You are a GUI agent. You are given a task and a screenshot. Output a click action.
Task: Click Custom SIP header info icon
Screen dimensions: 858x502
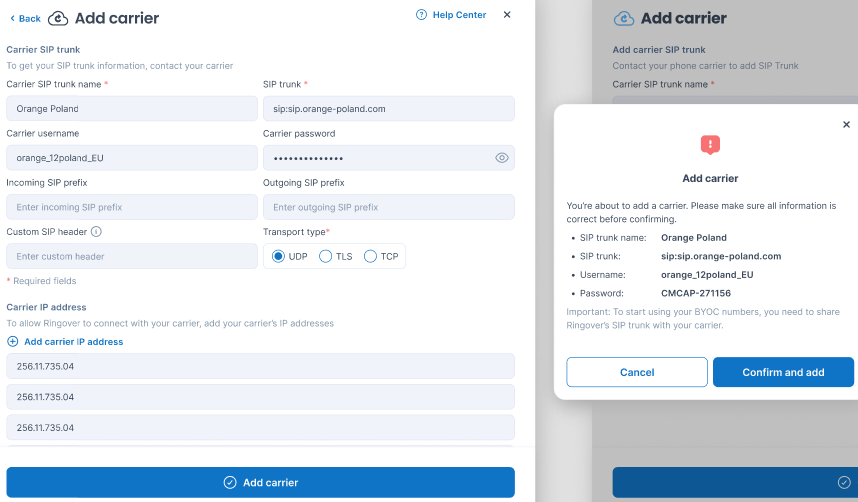96,232
